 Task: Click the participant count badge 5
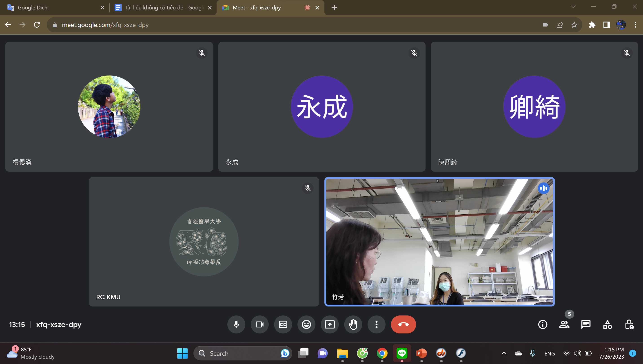[569, 314]
